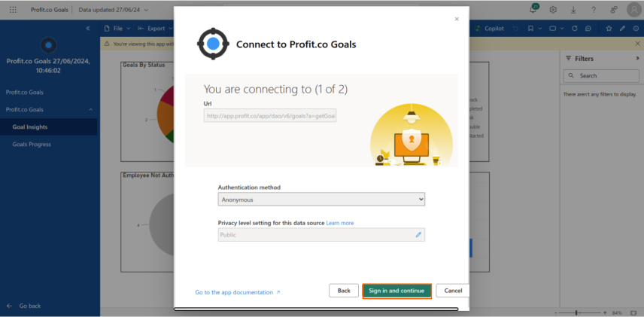This screenshot has width=644, height=317.
Task: Click the Filters search box
Action: pyautogui.click(x=601, y=75)
